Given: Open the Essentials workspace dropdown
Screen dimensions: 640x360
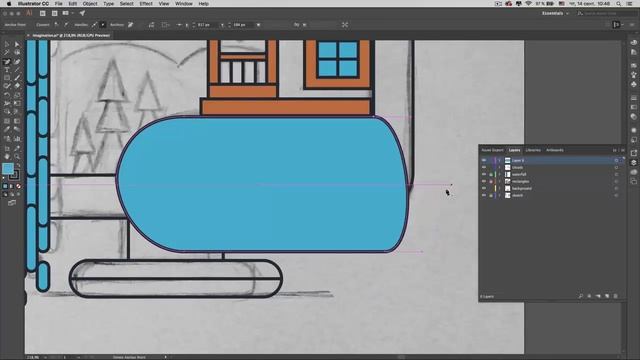Looking at the screenshot, I should pyautogui.click(x=555, y=13).
